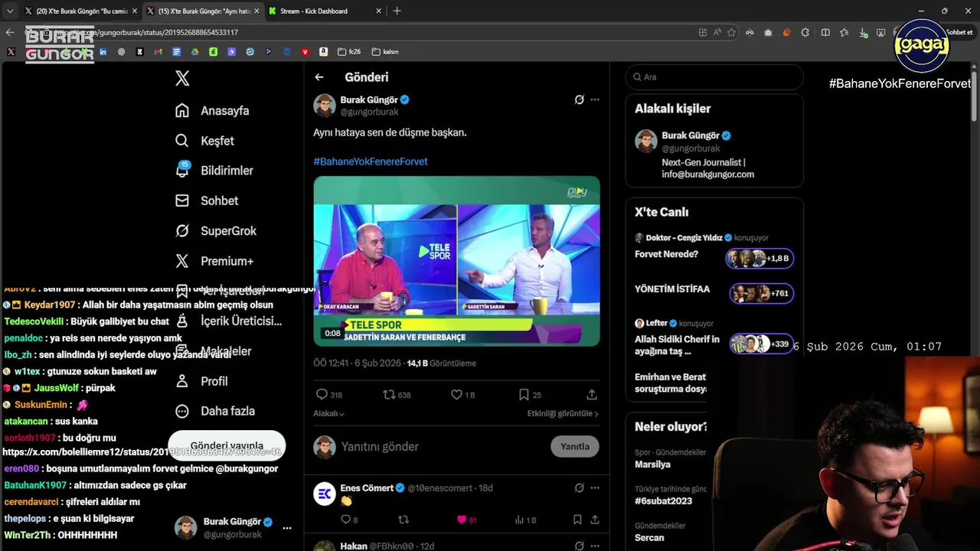
Task: Open browser favorites list icon
Action: pyautogui.click(x=844, y=32)
